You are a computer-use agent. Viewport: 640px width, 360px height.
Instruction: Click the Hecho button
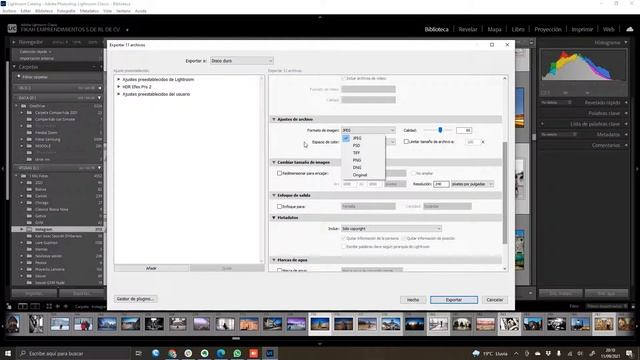click(x=413, y=300)
